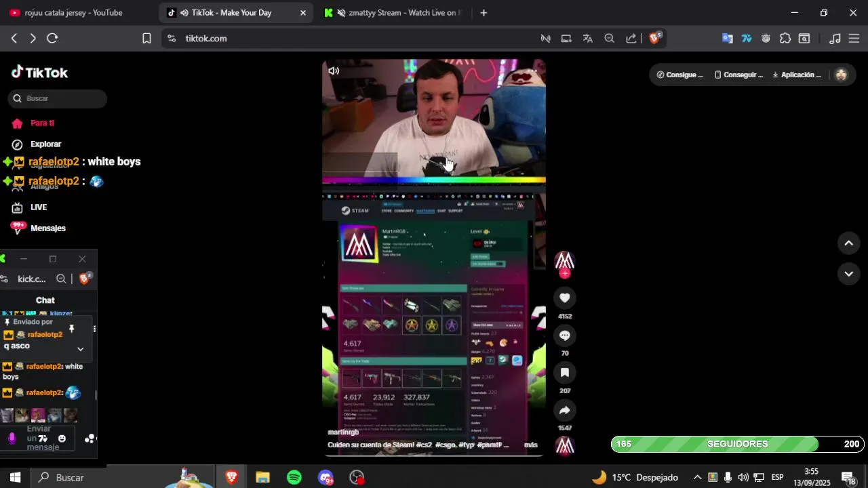Open Brave Shields in the Kick popup window
Image resolution: width=868 pixels, height=488 pixels.
click(85, 278)
